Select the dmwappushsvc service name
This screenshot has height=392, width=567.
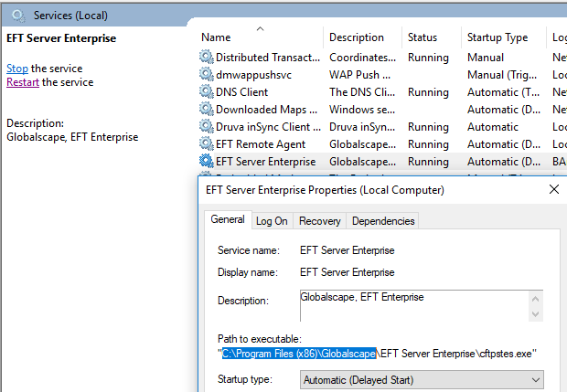click(253, 75)
